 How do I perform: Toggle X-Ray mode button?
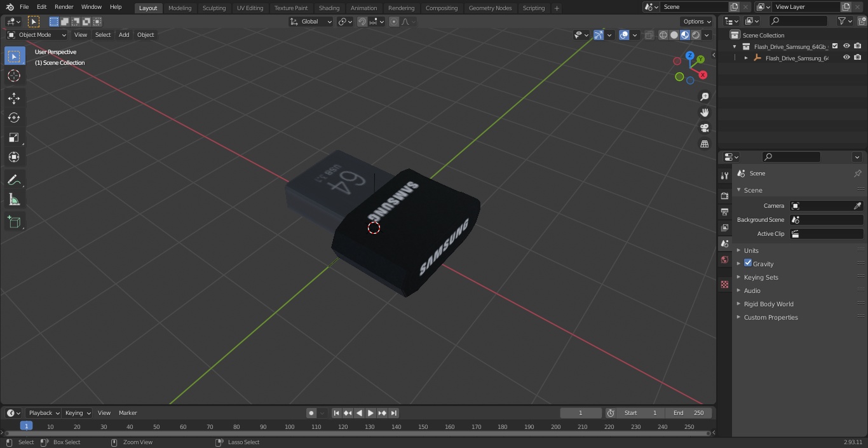[x=649, y=35]
